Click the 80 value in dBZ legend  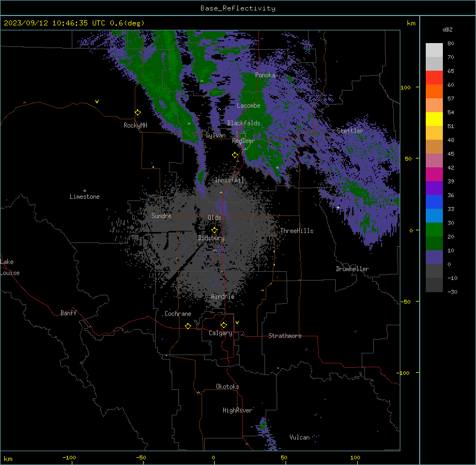coord(451,44)
